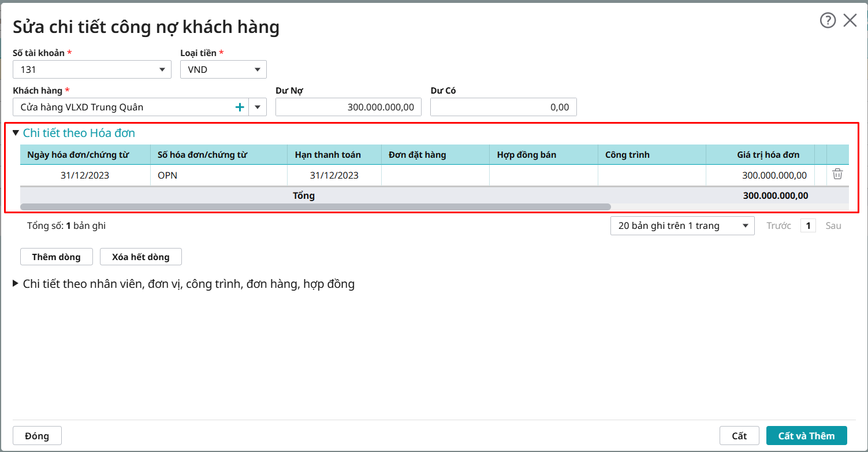Open the Loại tiền VND dropdown
The width and height of the screenshot is (868, 452).
(x=257, y=70)
